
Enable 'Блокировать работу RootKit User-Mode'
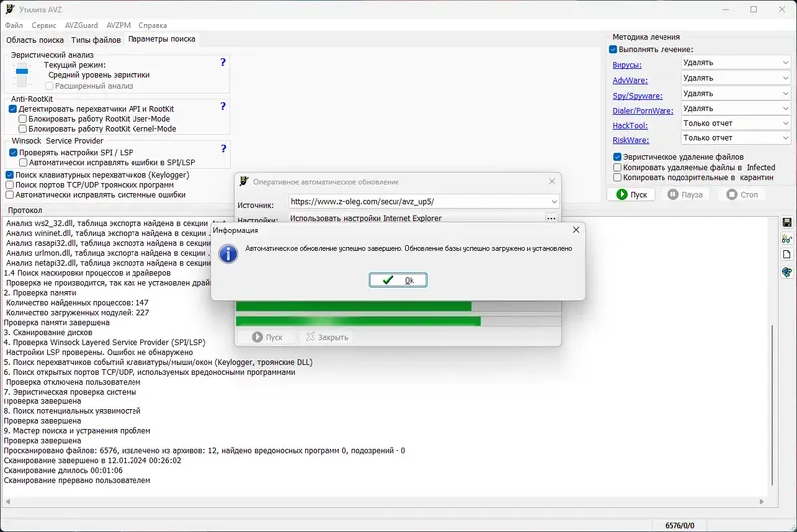(22, 119)
